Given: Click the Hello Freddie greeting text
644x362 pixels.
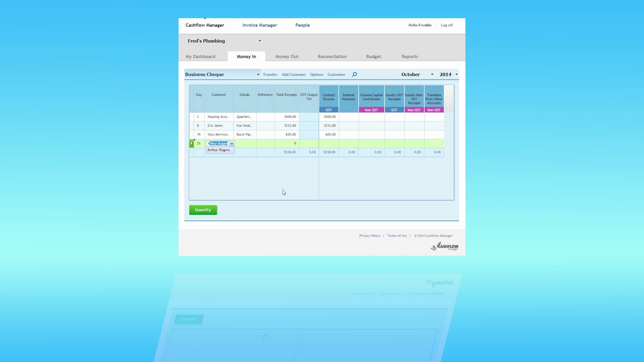Looking at the screenshot, I should [x=420, y=25].
